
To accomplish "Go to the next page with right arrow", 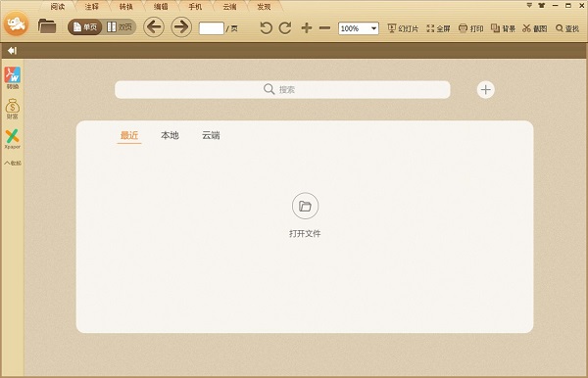I will (x=181, y=27).
